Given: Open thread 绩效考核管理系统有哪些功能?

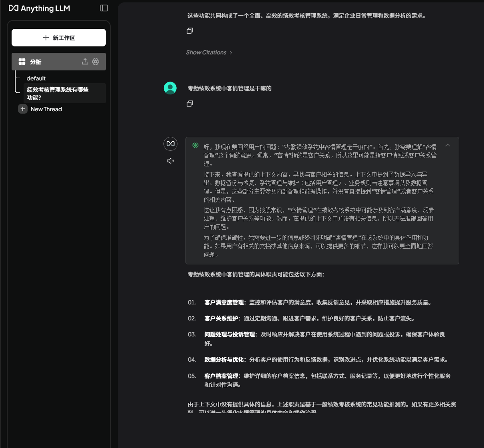Looking at the screenshot, I should coord(65,93).
